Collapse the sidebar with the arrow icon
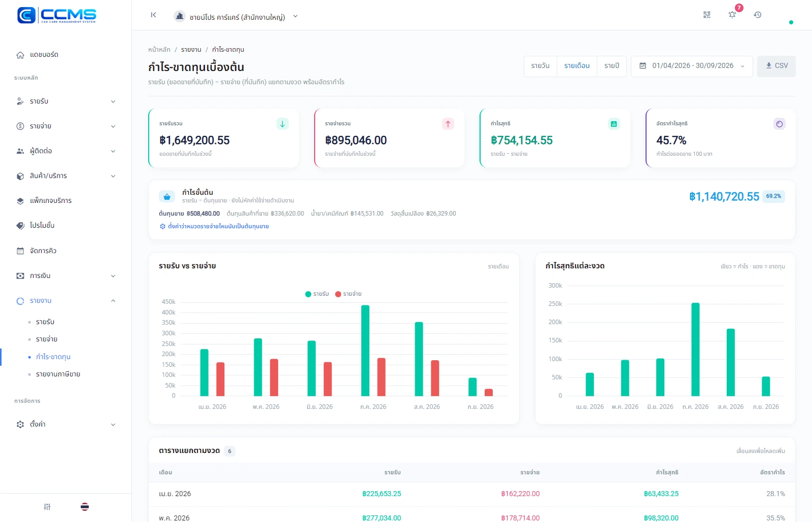812x522 pixels. (153, 15)
